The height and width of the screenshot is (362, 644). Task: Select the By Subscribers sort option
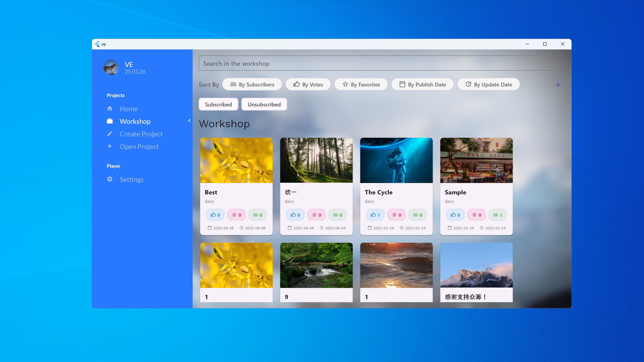pos(252,84)
